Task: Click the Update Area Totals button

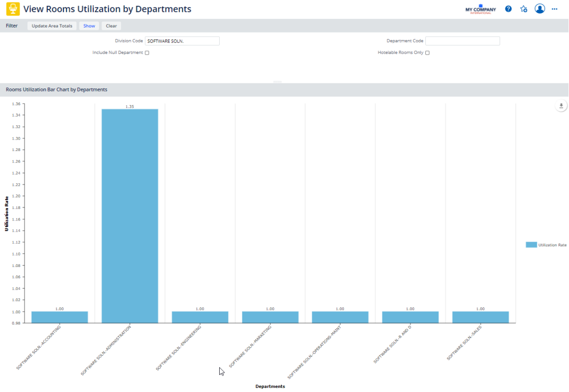Action: coord(52,25)
